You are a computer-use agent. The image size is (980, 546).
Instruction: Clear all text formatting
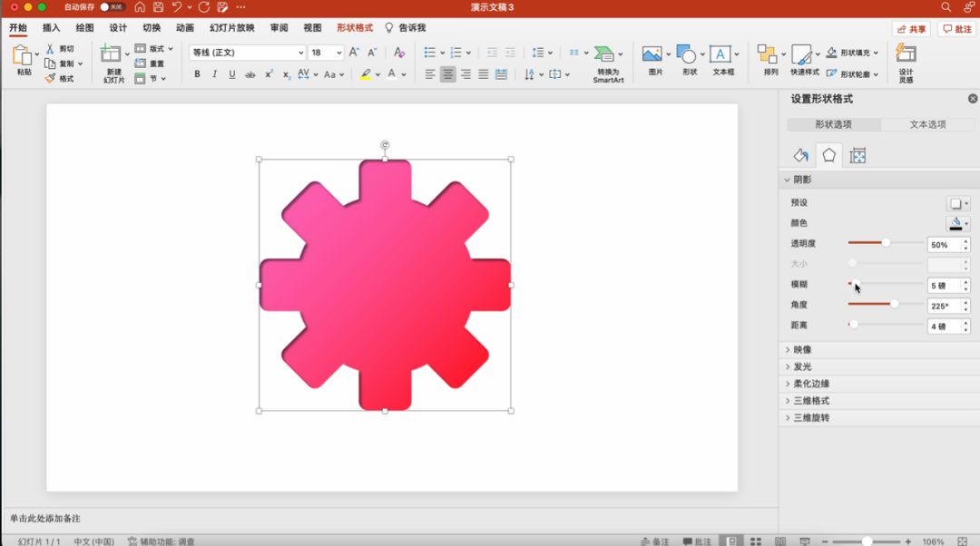pyautogui.click(x=398, y=53)
